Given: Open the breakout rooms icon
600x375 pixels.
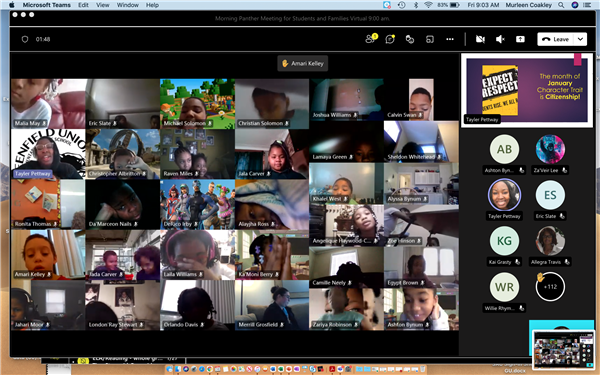Looking at the screenshot, I should (430, 39).
